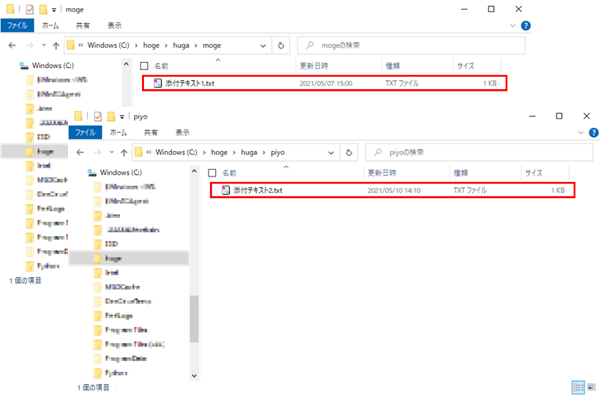The width and height of the screenshot is (601, 395).
Task: Click hoge breadcrumb in piyo address bar
Action: pos(219,152)
